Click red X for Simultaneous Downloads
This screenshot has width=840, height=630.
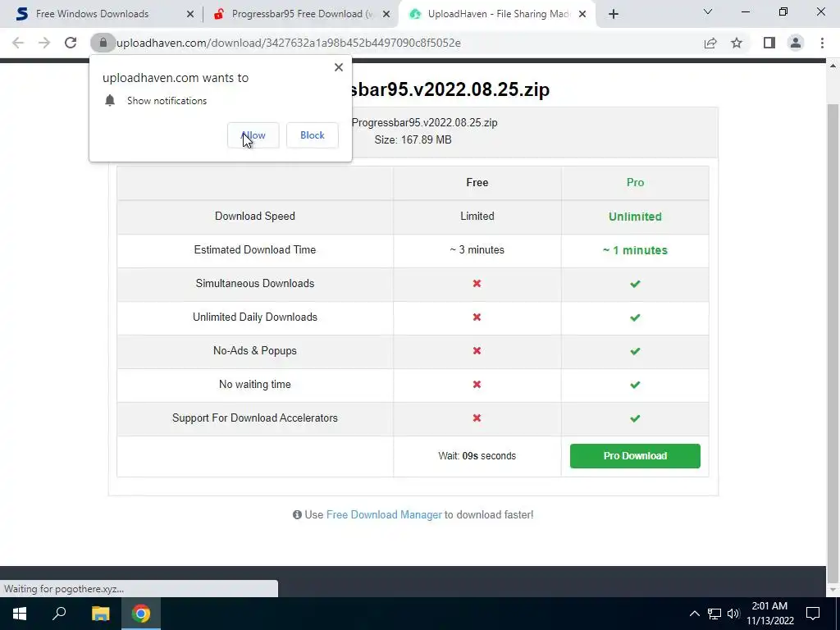pyautogui.click(x=477, y=283)
